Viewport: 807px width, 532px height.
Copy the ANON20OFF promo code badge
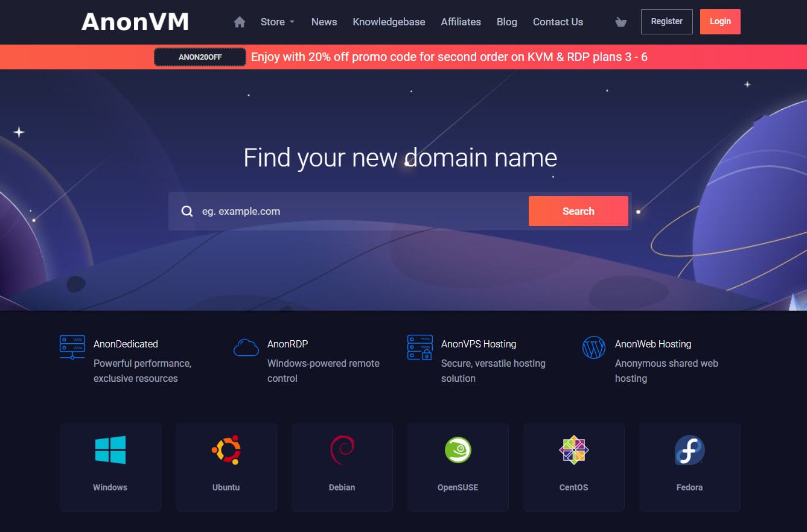(x=200, y=57)
